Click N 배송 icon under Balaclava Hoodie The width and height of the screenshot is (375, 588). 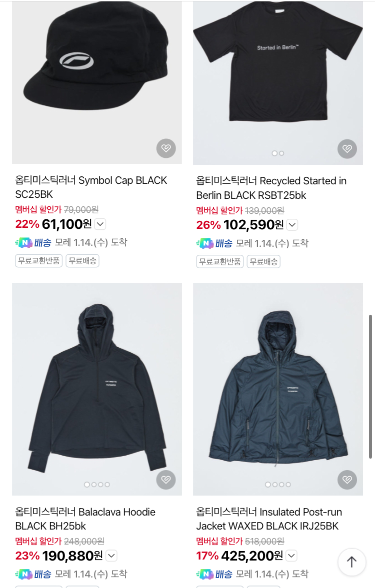(33, 574)
